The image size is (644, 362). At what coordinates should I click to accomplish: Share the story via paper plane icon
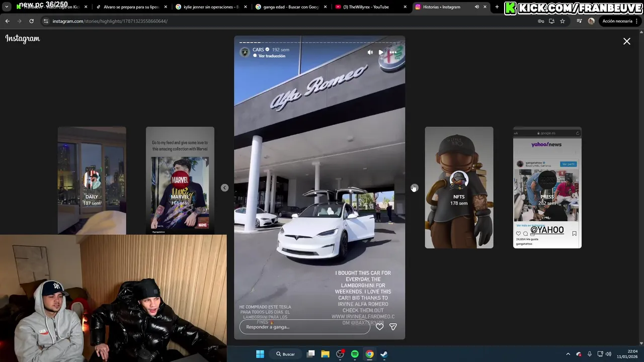click(393, 327)
